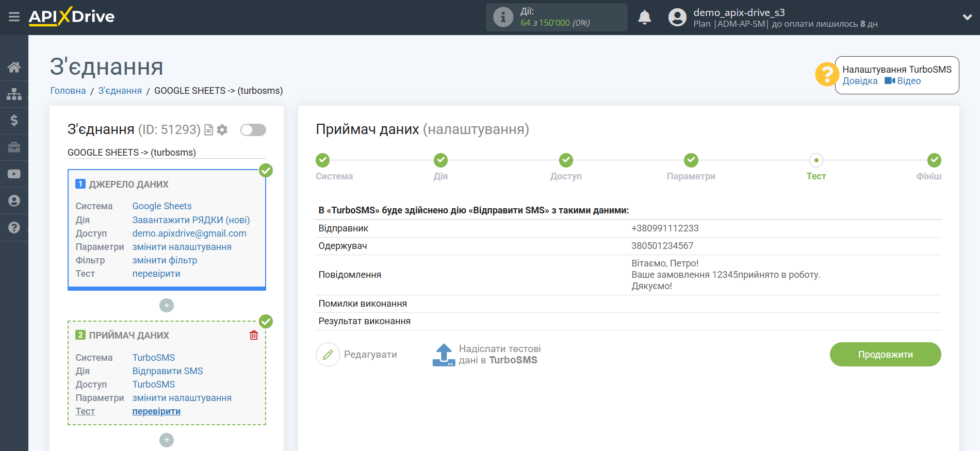Click ДЖЕРЕЛО ДАНИХ block header

tap(128, 185)
